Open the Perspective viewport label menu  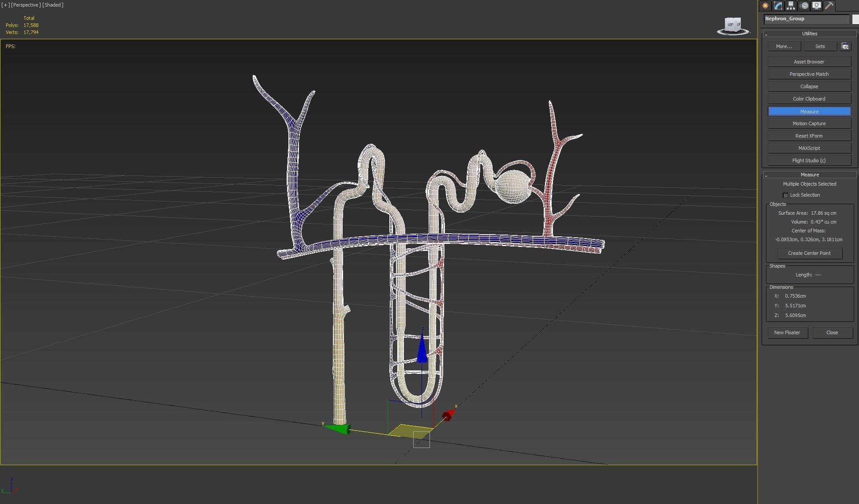26,5
